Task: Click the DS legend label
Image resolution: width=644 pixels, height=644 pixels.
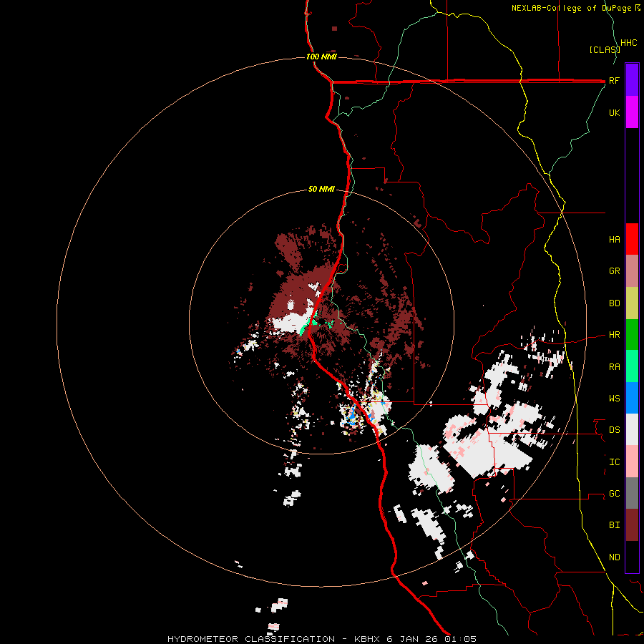Action: [614, 430]
